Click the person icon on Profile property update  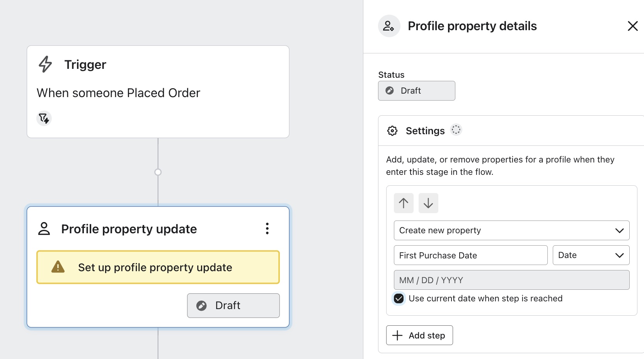pyautogui.click(x=44, y=229)
